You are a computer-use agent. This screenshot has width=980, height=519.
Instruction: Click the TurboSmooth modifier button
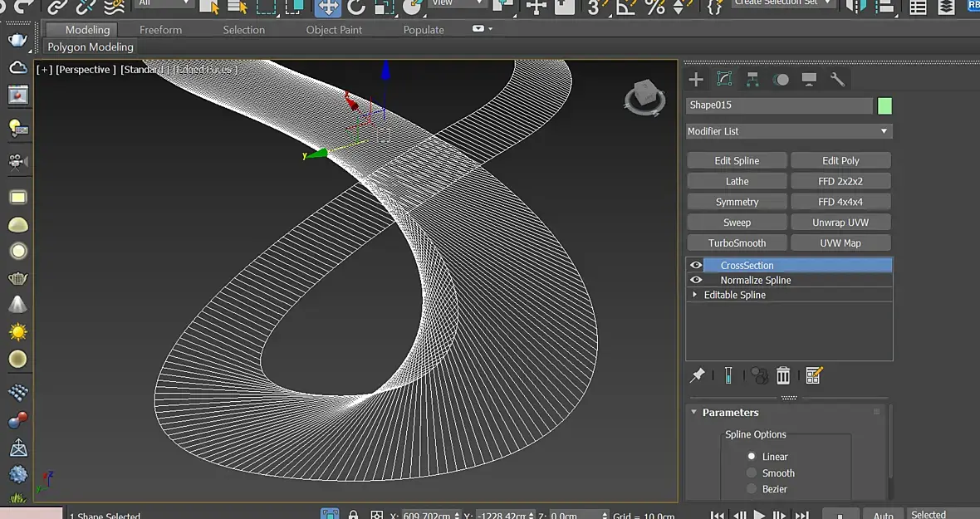pos(737,243)
